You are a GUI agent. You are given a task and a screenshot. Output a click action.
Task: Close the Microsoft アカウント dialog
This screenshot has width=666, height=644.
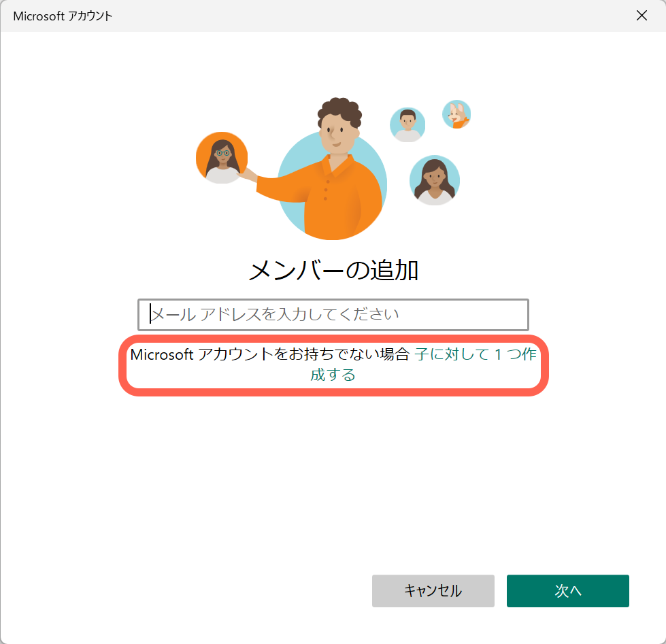(x=642, y=16)
